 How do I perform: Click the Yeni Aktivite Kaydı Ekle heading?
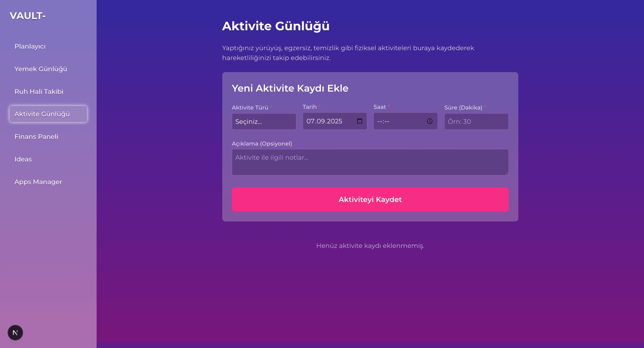click(290, 88)
